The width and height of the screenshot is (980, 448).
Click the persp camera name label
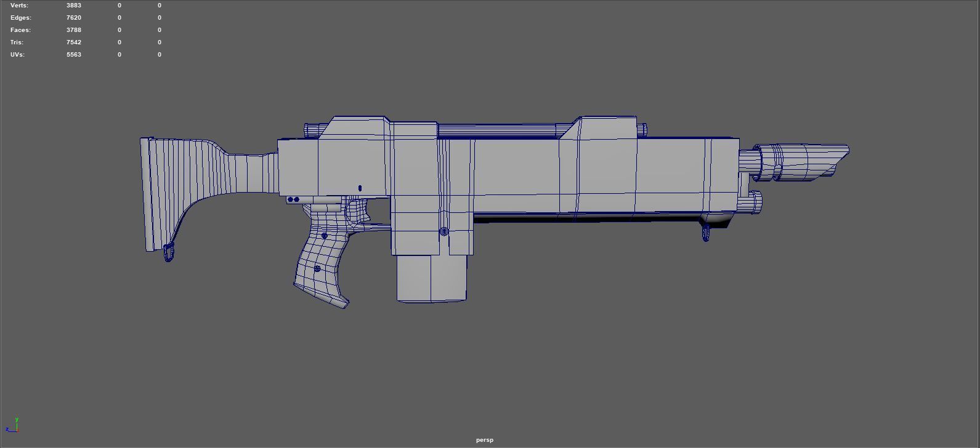tap(485, 440)
